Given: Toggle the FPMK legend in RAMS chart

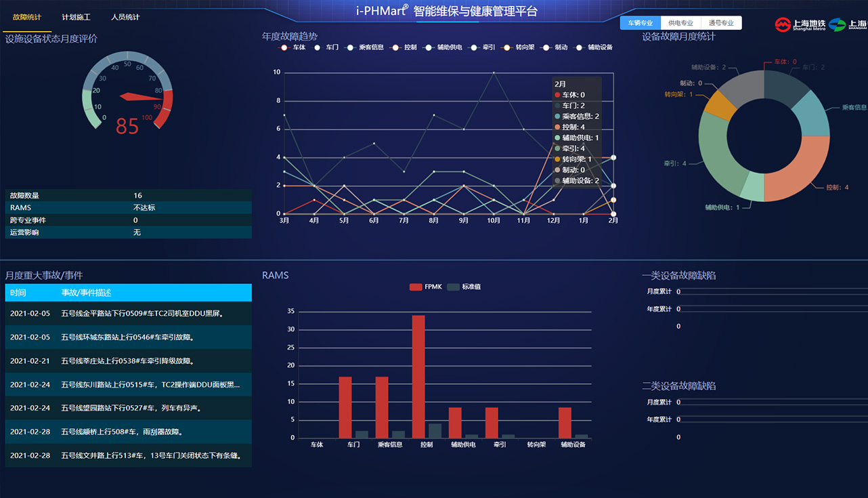Looking at the screenshot, I should tap(425, 287).
